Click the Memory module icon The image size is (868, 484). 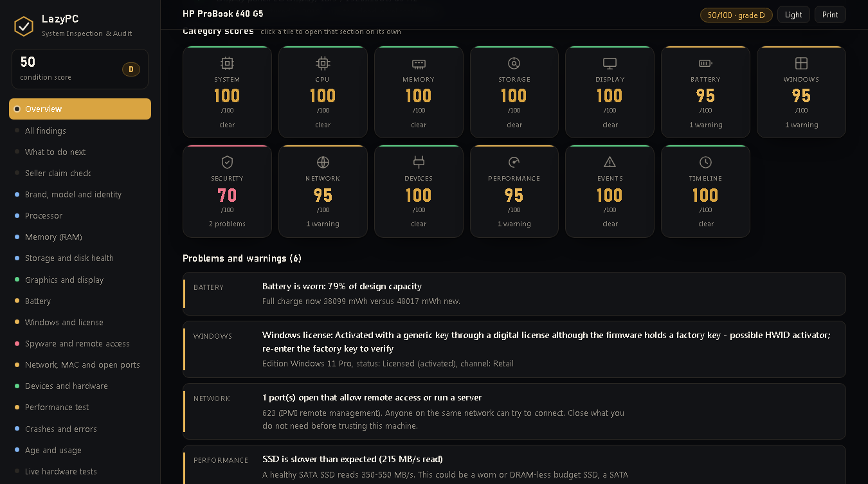419,63
